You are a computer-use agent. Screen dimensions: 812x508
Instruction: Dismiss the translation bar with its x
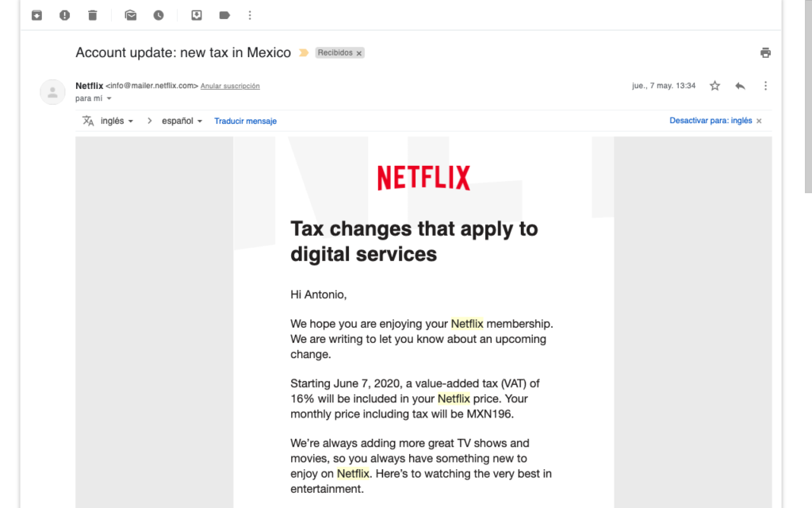point(759,121)
